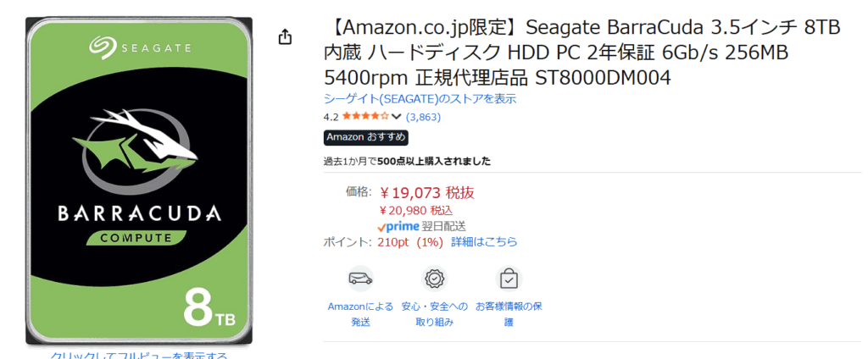Open お客様情報の保護 link
Viewport: 868px width, 359px height.
click(x=509, y=313)
